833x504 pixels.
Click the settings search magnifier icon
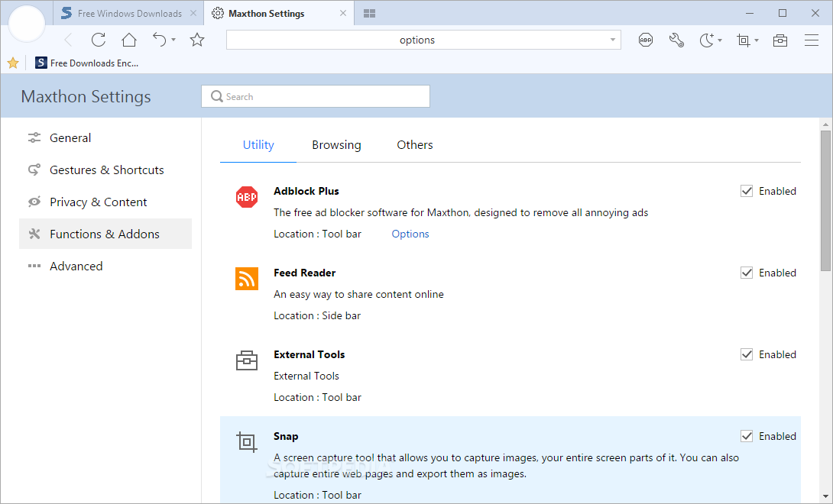coord(217,97)
